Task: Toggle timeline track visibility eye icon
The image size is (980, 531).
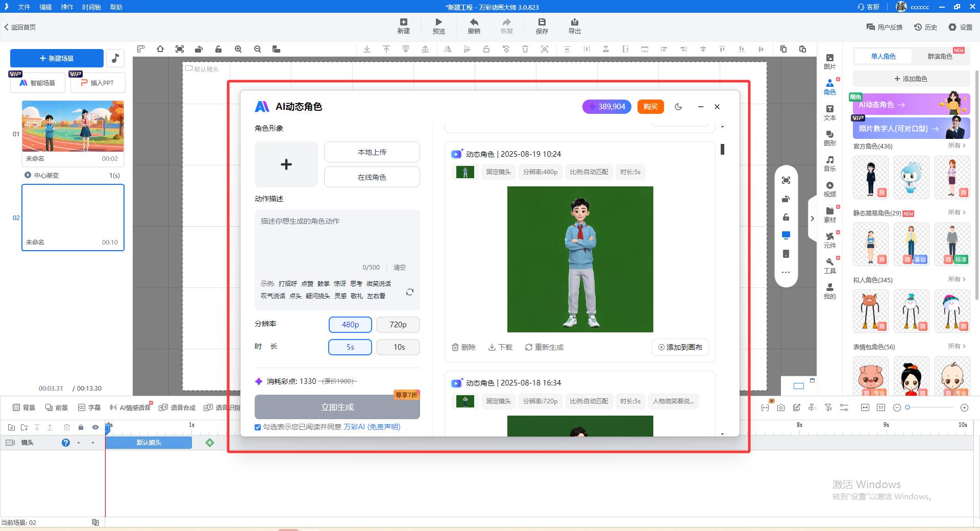Action: 95,427
